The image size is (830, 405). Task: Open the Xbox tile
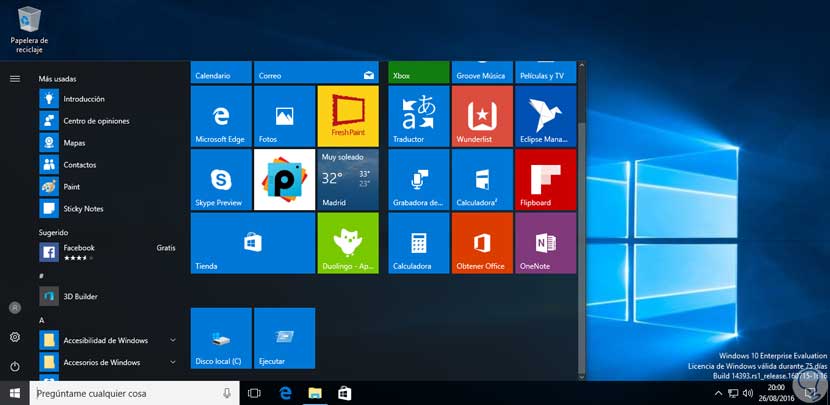tap(419, 72)
